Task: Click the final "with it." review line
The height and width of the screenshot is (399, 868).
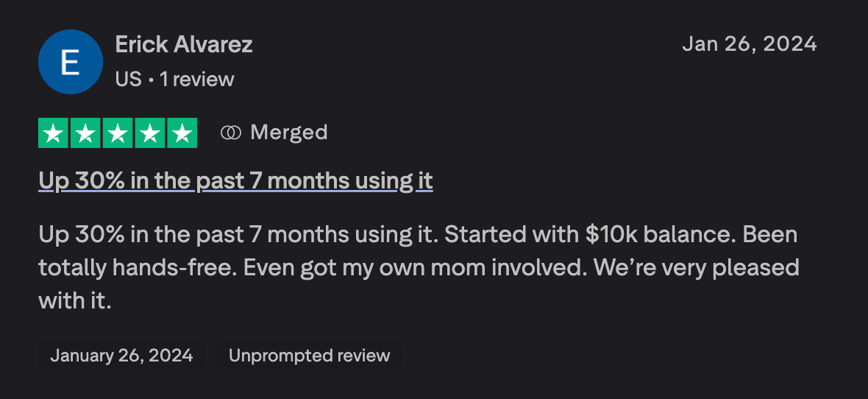Action: coord(74,300)
